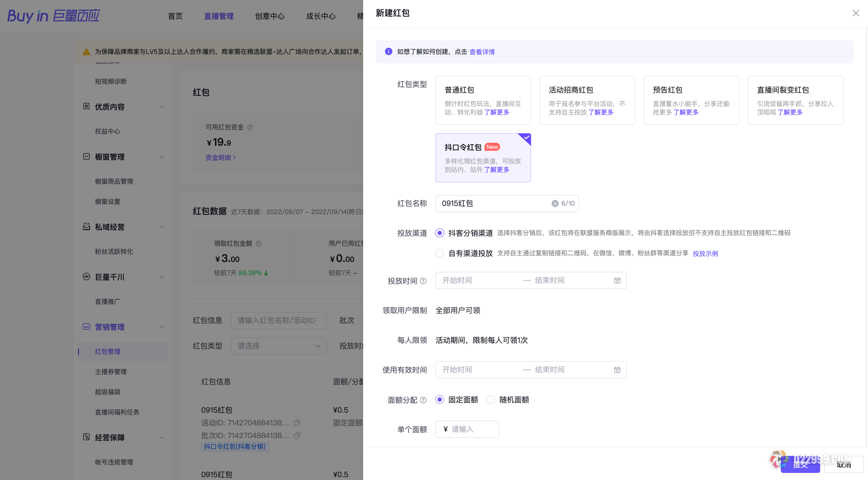
Task: Open 权益中心 in sidebar
Action: (x=108, y=132)
